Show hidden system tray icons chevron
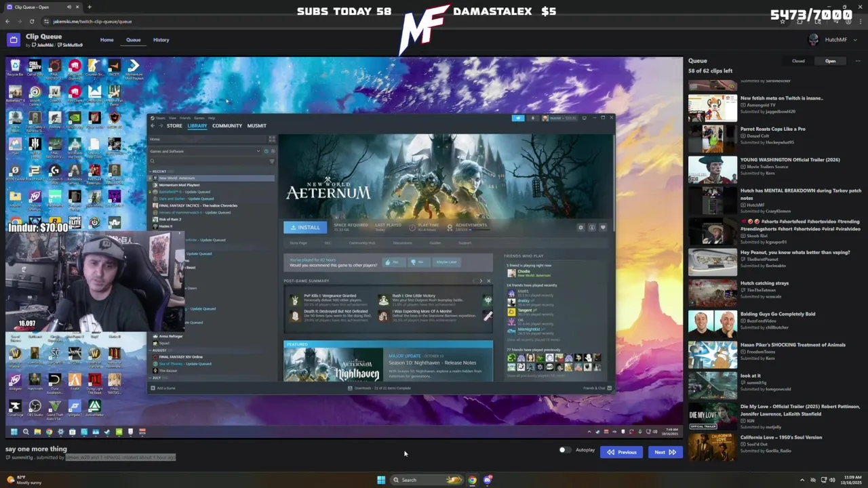 tap(802, 480)
